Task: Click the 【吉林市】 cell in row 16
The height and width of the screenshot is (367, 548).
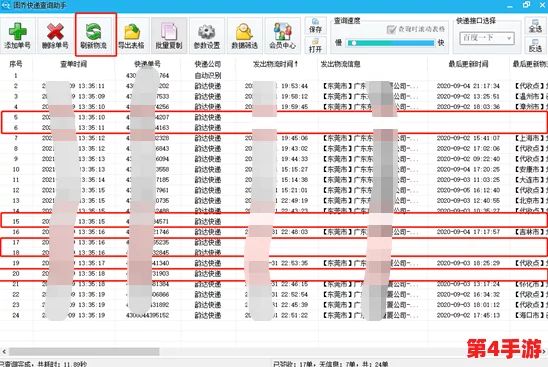Action: [530, 232]
